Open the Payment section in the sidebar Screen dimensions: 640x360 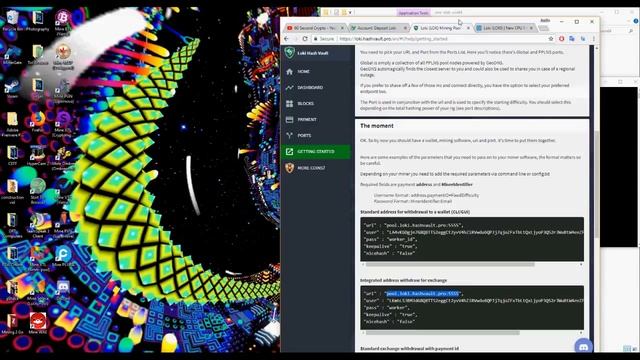pos(316,119)
